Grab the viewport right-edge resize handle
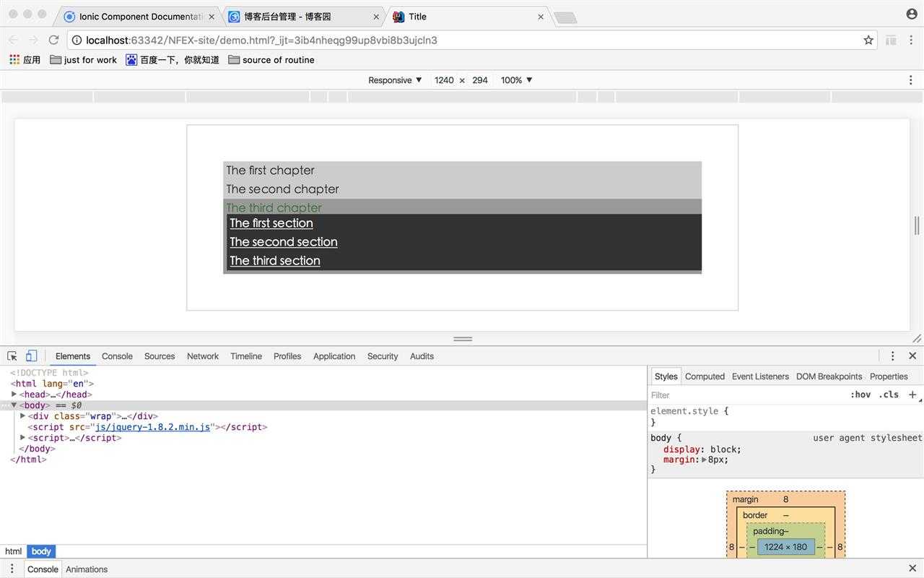 tap(917, 225)
